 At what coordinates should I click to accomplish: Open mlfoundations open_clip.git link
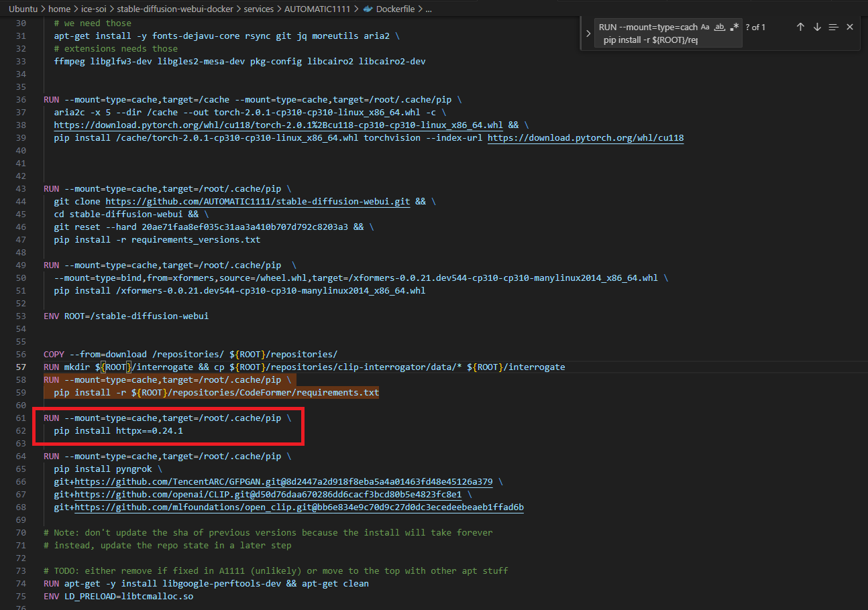coord(299,507)
